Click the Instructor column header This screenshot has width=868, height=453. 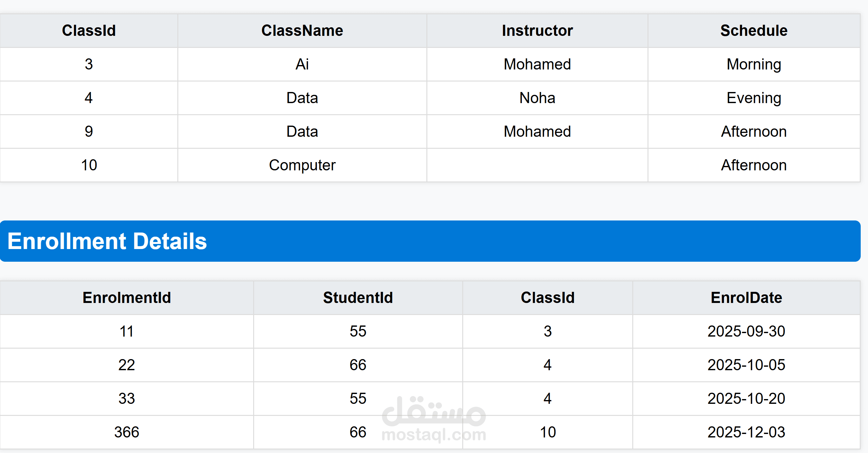point(537,31)
